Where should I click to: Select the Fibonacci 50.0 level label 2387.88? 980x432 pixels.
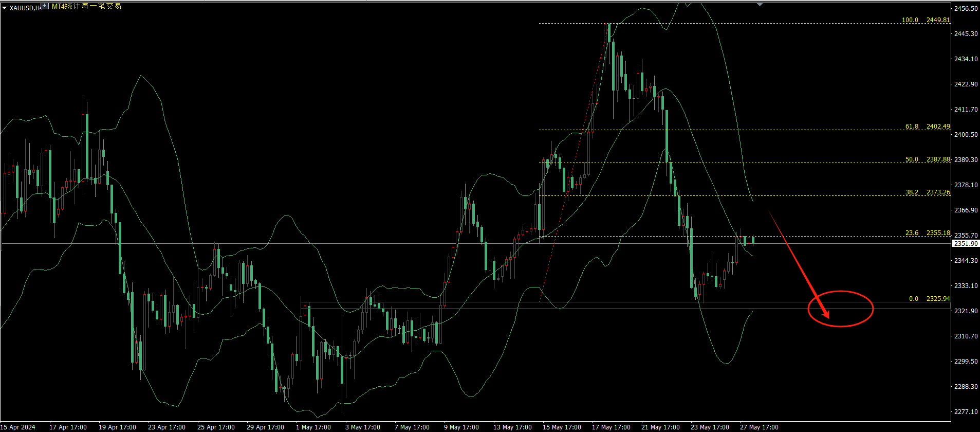pos(928,159)
